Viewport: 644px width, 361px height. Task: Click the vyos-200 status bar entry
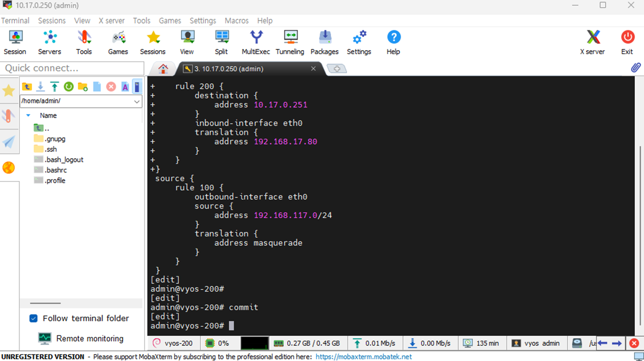pos(173,343)
